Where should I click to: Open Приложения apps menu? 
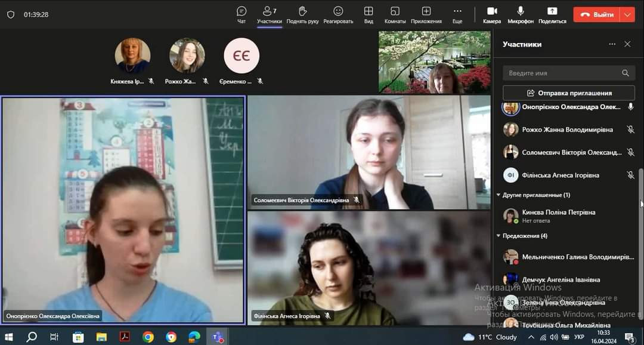click(x=426, y=15)
